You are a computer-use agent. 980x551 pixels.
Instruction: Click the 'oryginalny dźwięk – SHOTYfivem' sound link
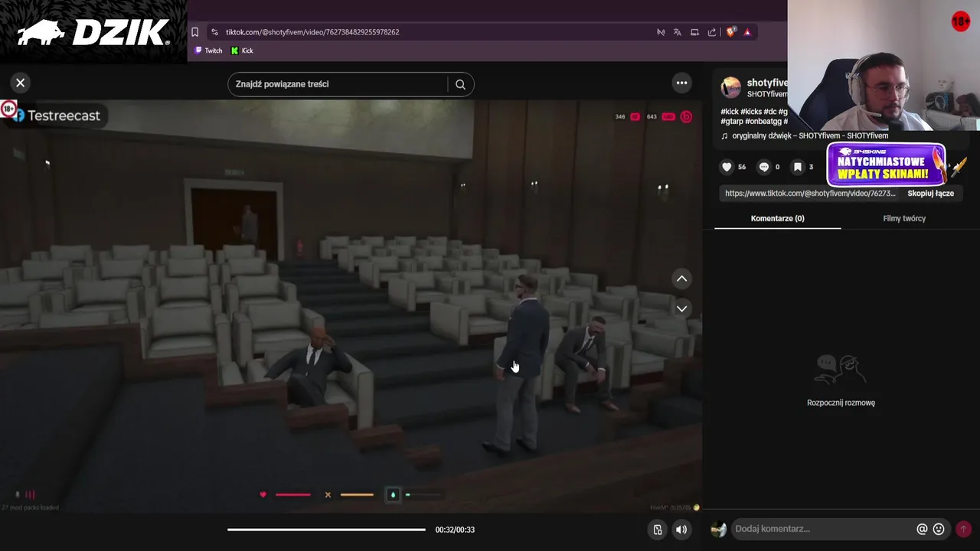coord(810,135)
